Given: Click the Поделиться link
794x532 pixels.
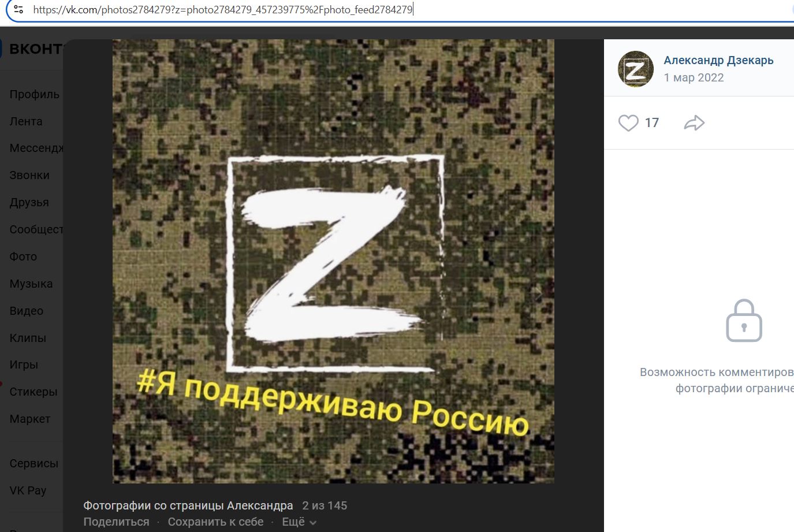Looking at the screenshot, I should coord(116,522).
